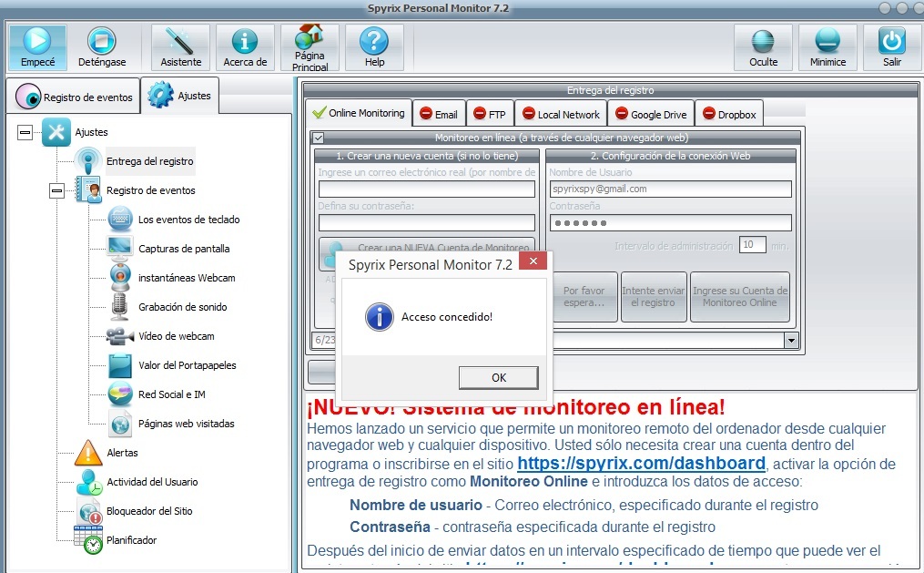924x573 pixels.
Task: Open Los eventos de teclado settings
Action: [188, 220]
